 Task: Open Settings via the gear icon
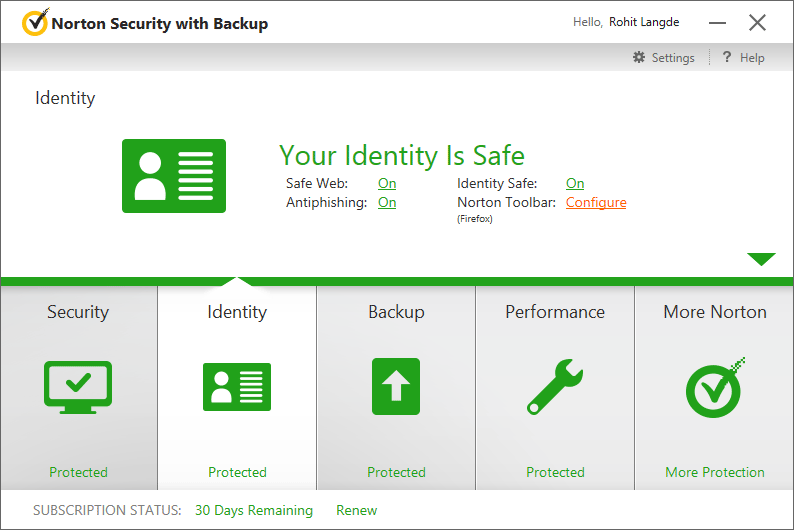point(639,57)
